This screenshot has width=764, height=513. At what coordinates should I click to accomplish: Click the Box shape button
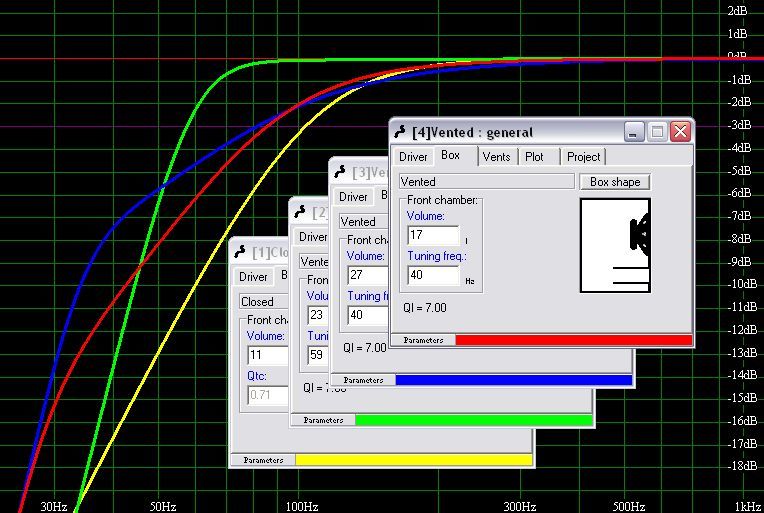[615, 182]
